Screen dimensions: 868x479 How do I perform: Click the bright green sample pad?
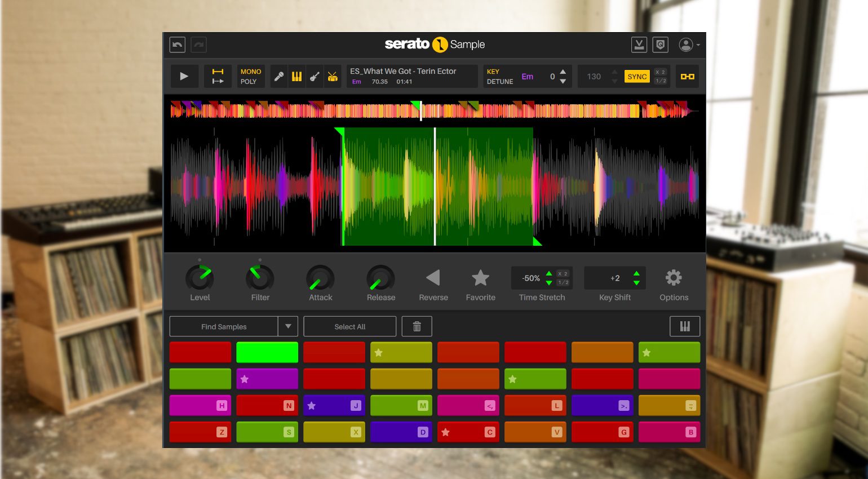click(x=267, y=352)
